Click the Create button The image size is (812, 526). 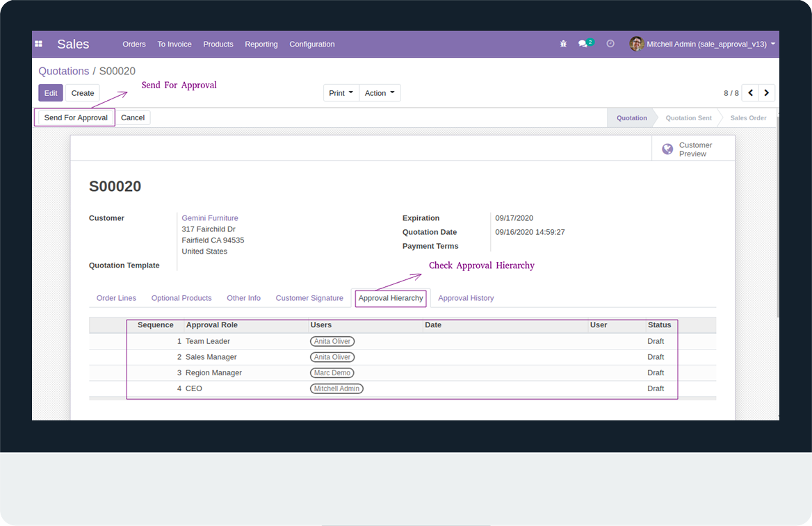click(82, 93)
